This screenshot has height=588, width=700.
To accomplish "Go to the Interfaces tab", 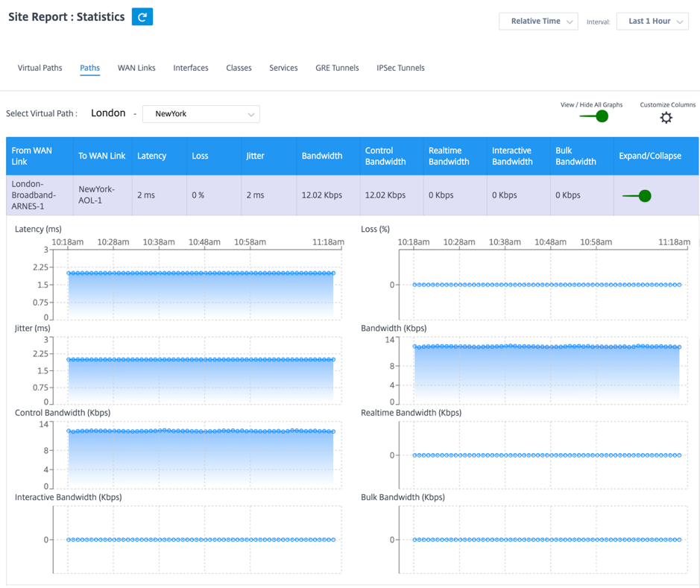I will click(x=191, y=68).
